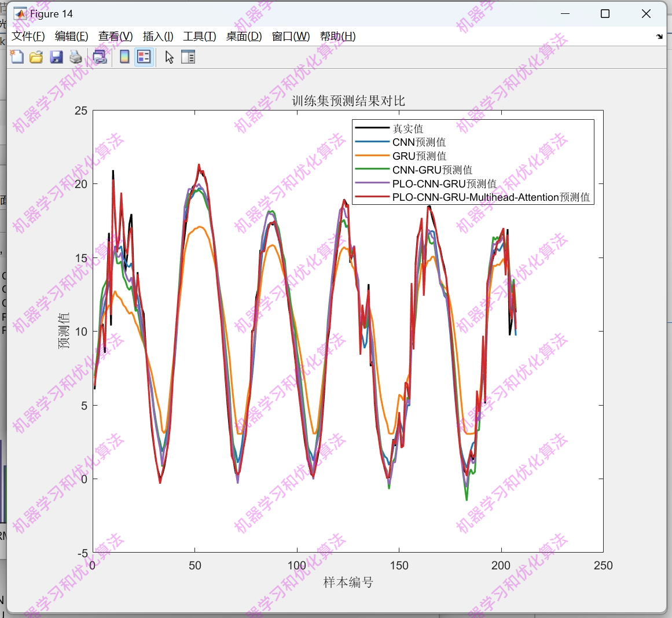The width and height of the screenshot is (672, 618).
Task: Save the figure using the floppy icon
Action: pos(56,57)
